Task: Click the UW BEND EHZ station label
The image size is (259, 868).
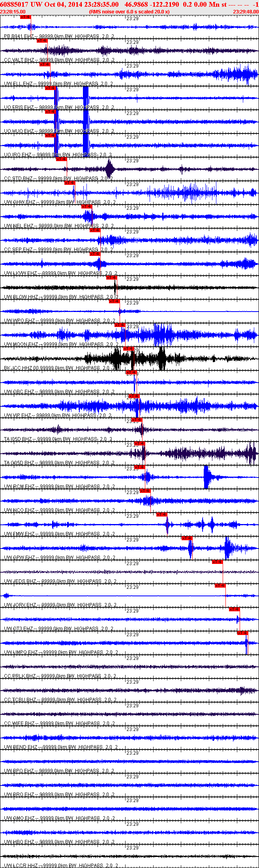Action: click(x=21, y=747)
